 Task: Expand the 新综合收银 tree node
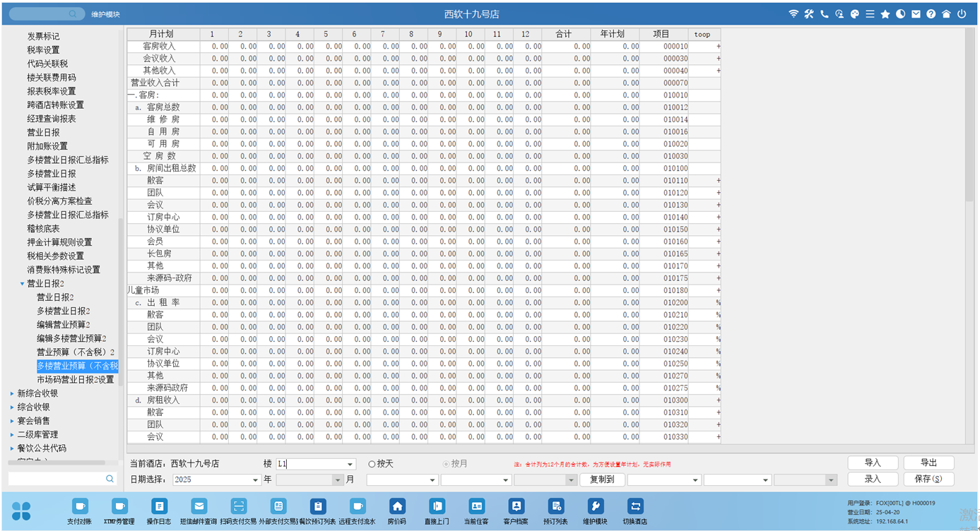(x=12, y=394)
